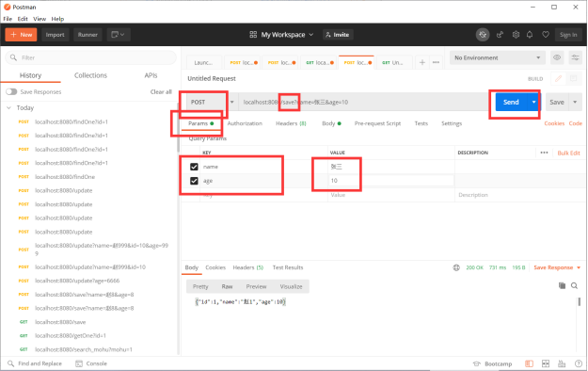Open the Headers (8) request tab

click(291, 123)
